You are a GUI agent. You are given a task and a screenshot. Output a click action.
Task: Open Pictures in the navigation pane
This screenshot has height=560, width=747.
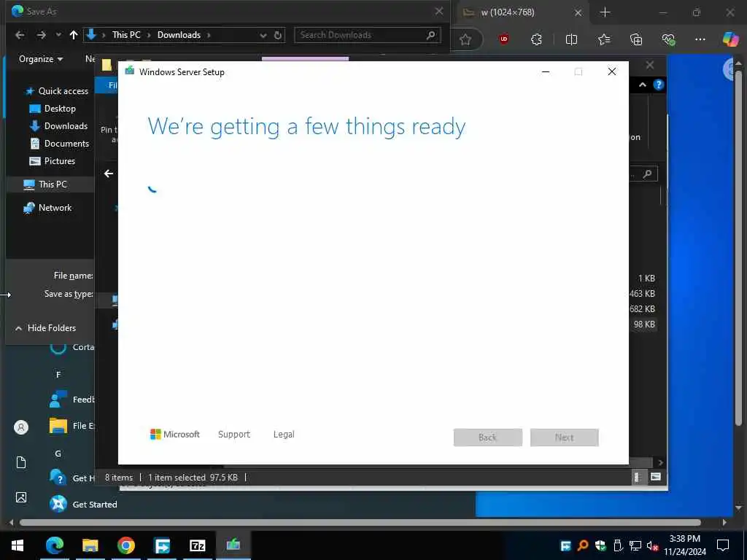pyautogui.click(x=52, y=161)
